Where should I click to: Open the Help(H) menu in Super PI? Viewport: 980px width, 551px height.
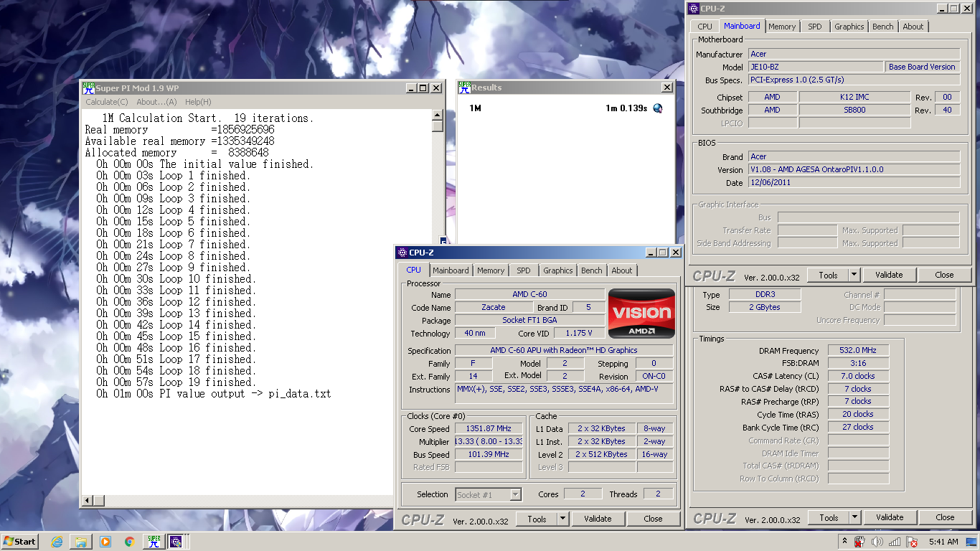tap(198, 102)
